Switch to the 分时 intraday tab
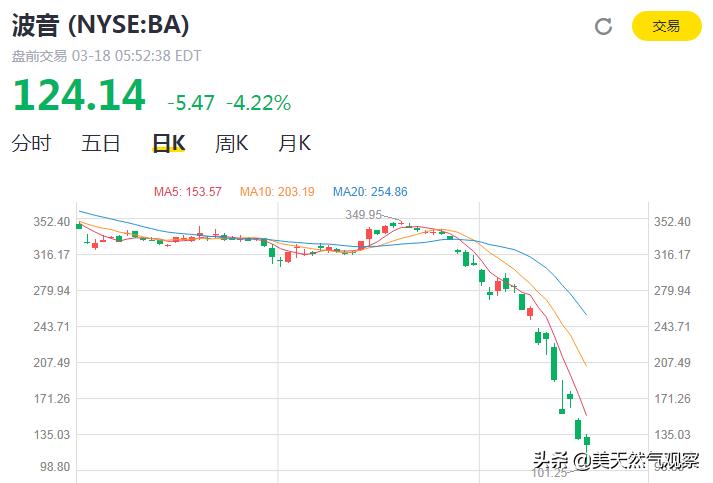The width and height of the screenshot is (713, 483). point(31,143)
